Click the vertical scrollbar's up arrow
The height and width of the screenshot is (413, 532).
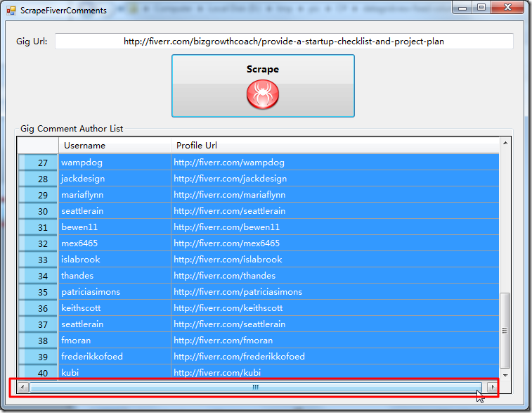click(x=505, y=143)
